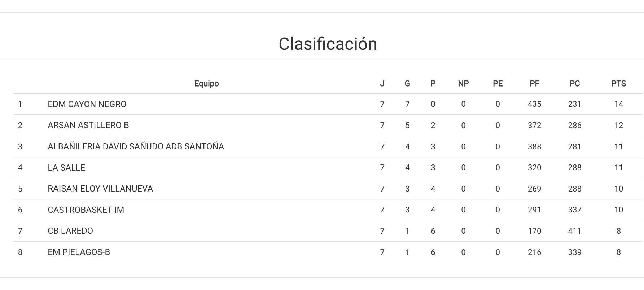The height and width of the screenshot is (290, 644).
Task: Click the PE column header
Action: 498,84
